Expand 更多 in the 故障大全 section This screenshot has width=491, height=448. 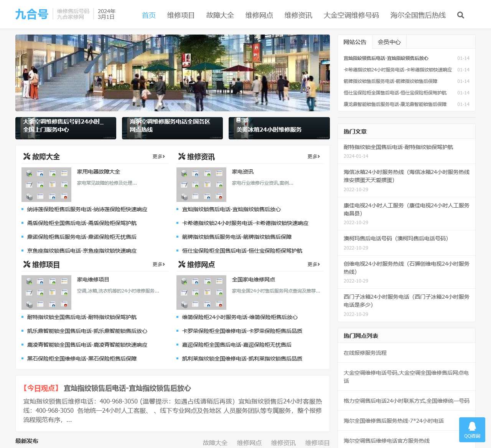(158, 157)
